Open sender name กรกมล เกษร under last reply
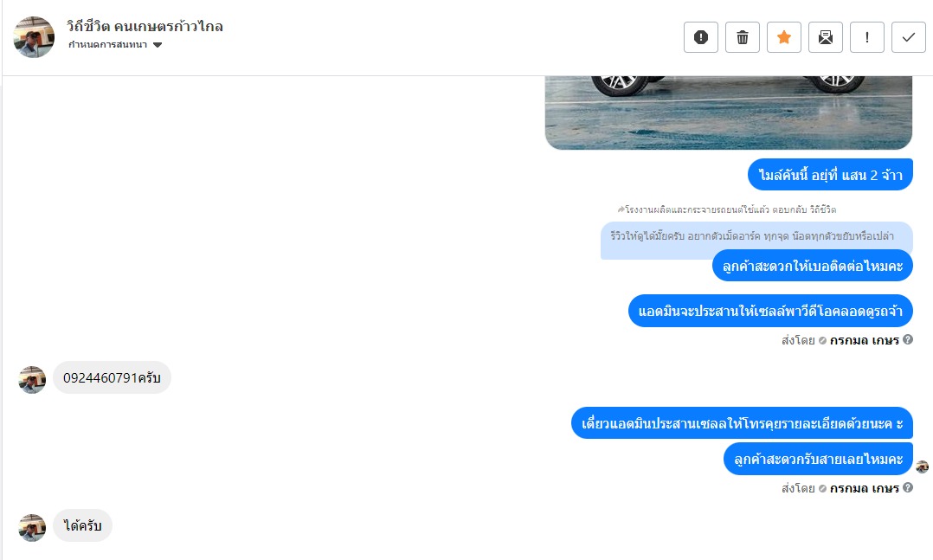This screenshot has width=933, height=560. pyautogui.click(x=864, y=488)
